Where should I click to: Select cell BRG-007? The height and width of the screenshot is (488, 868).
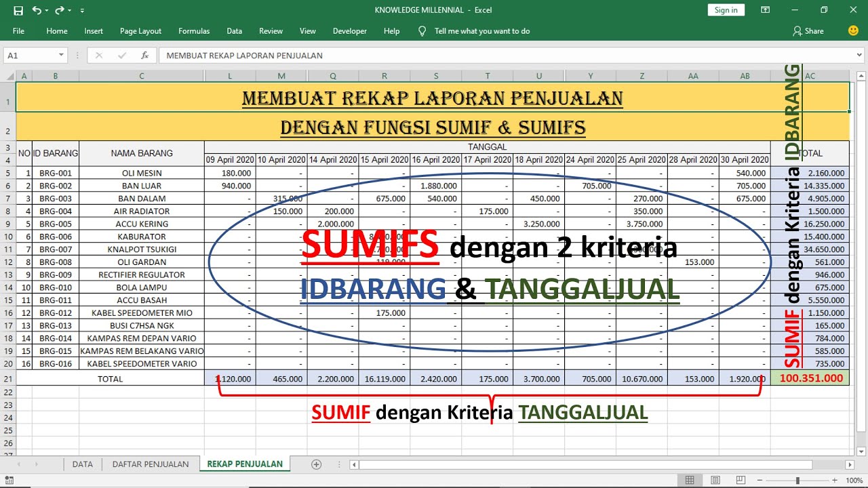pyautogui.click(x=56, y=249)
